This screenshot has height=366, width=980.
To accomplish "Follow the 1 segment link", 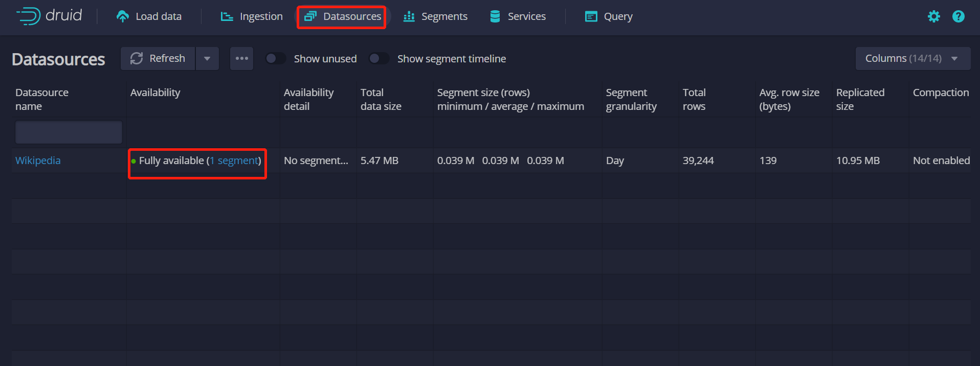I will tap(234, 161).
